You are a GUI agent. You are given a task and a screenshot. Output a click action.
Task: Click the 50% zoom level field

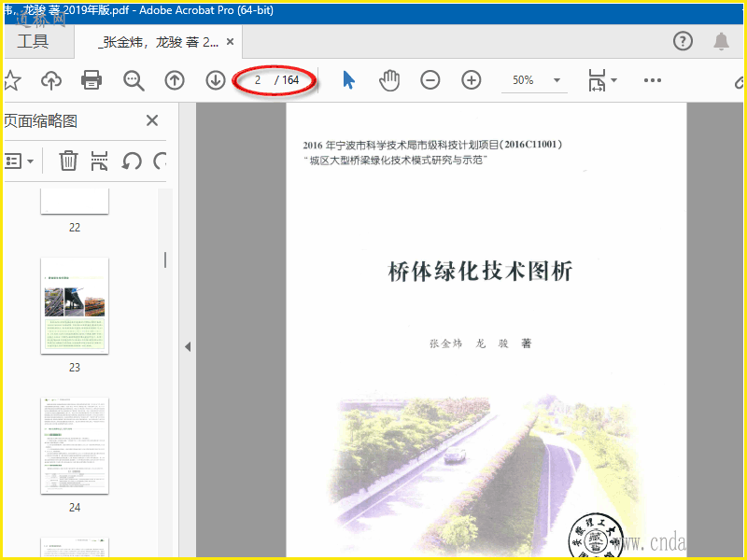pos(523,80)
